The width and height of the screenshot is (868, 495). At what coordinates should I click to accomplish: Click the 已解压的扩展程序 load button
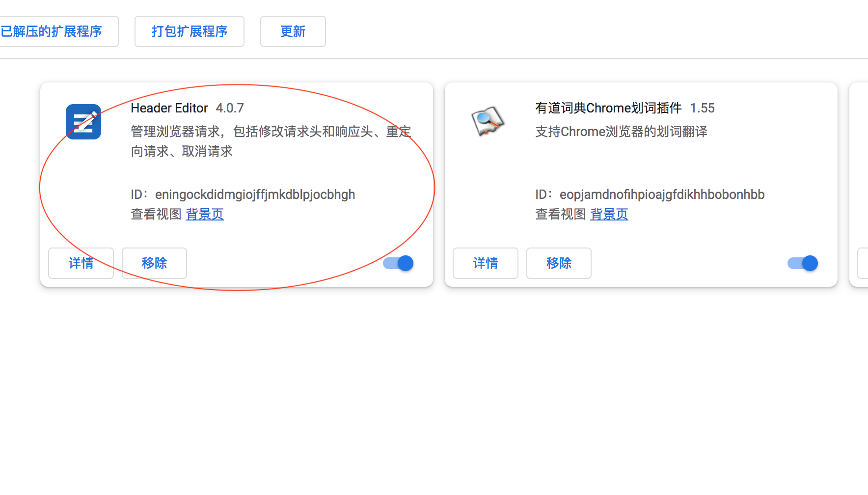tap(54, 31)
